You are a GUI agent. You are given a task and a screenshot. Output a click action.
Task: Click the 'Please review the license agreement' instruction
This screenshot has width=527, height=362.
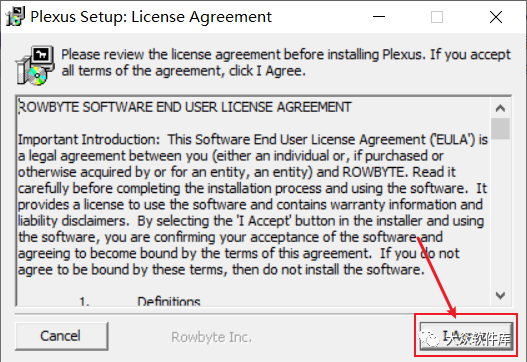pyautogui.click(x=286, y=63)
